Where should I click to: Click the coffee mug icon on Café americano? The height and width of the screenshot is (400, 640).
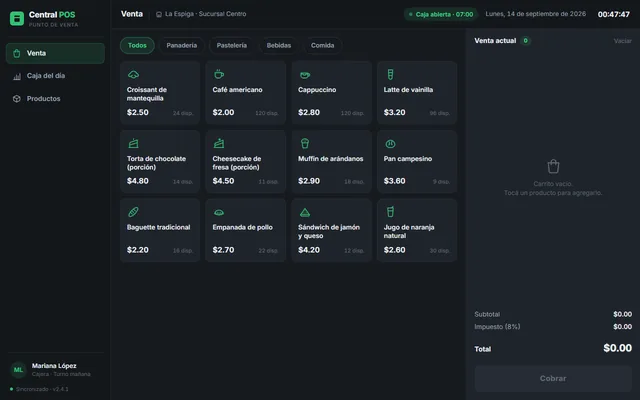(219, 75)
